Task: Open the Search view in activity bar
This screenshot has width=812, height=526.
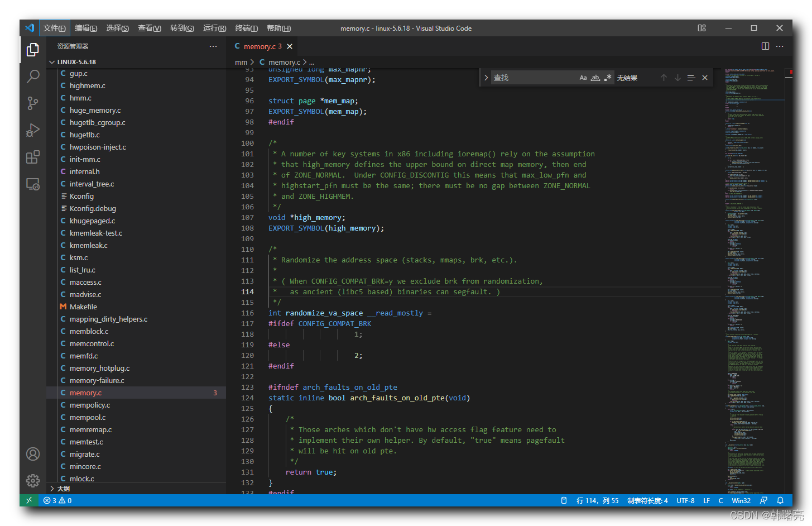Action: 33,76
